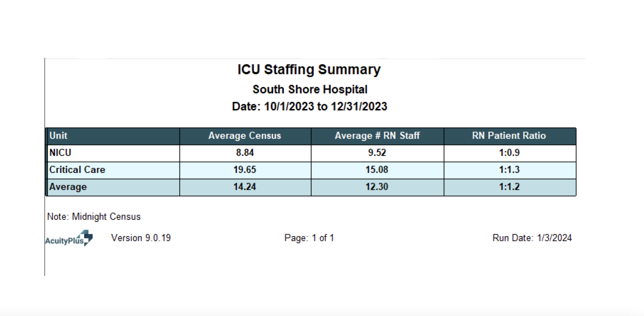Select the RN Patient Ratio header
Screen dimensions: 644x316
(x=509, y=136)
